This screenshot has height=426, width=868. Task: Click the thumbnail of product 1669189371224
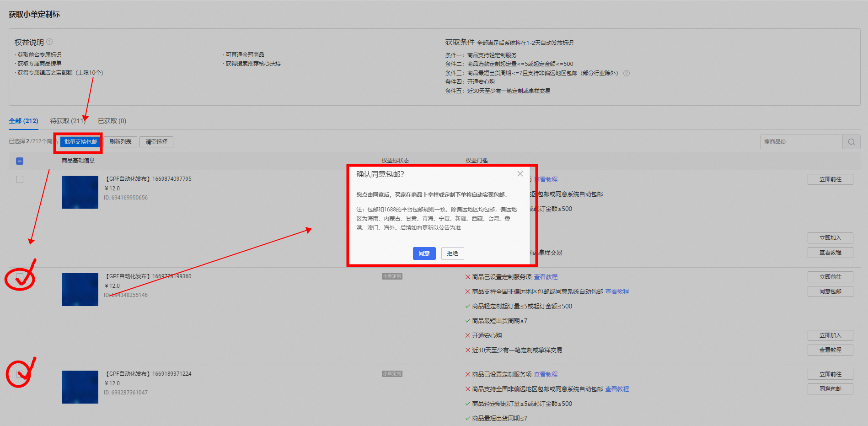tap(80, 387)
